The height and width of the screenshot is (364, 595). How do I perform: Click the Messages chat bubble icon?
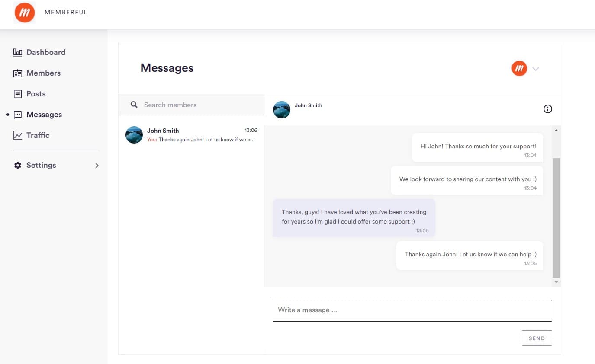(18, 115)
